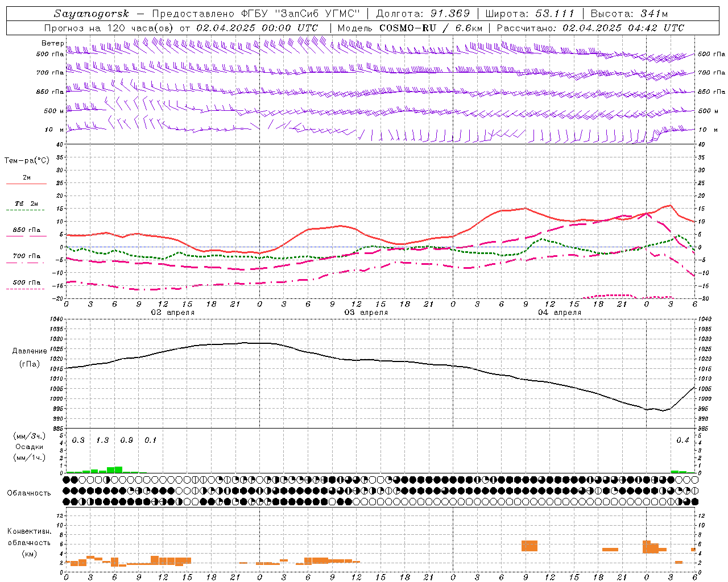
Task: Click the 'Конвективн.' convective cloud label
Action: click(29, 531)
